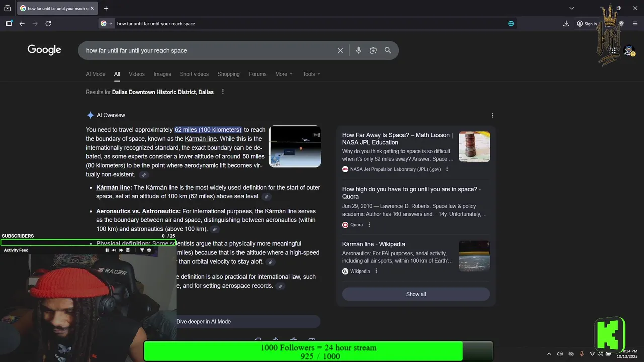Skip the current Activity Feed alert
The height and width of the screenshot is (362, 644).
point(121,250)
